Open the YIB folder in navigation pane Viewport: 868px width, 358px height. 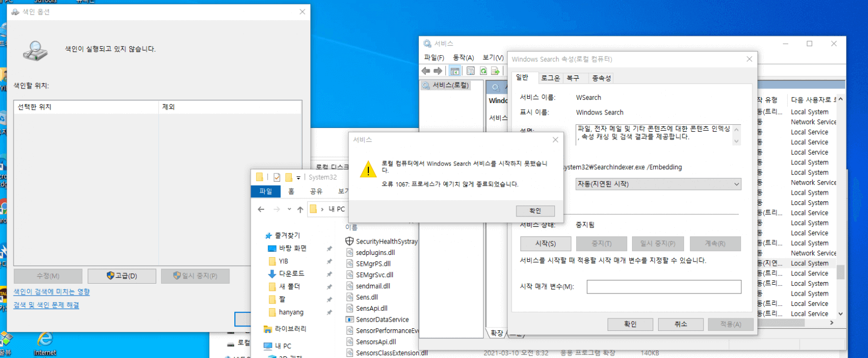pyautogui.click(x=279, y=261)
